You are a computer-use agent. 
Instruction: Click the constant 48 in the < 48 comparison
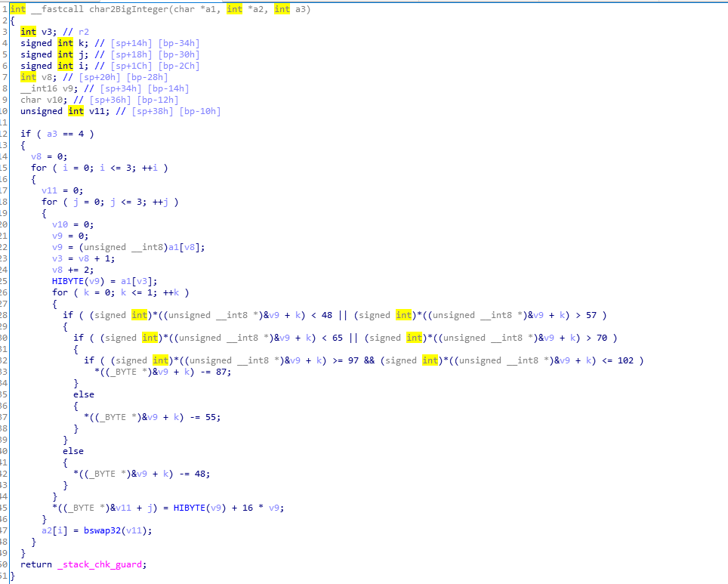(327, 316)
